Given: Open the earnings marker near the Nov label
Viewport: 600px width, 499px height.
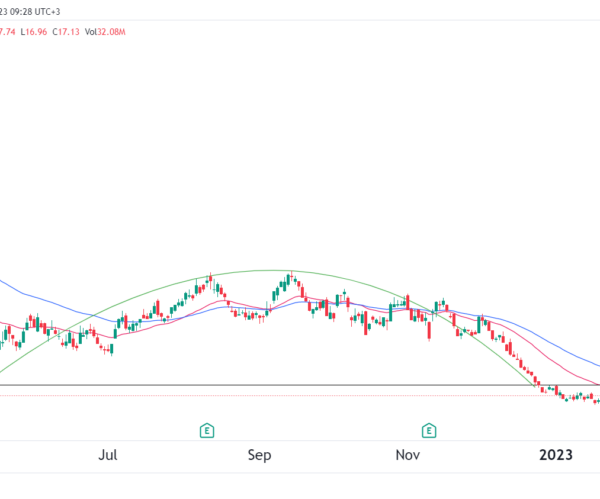Looking at the screenshot, I should click(x=429, y=431).
